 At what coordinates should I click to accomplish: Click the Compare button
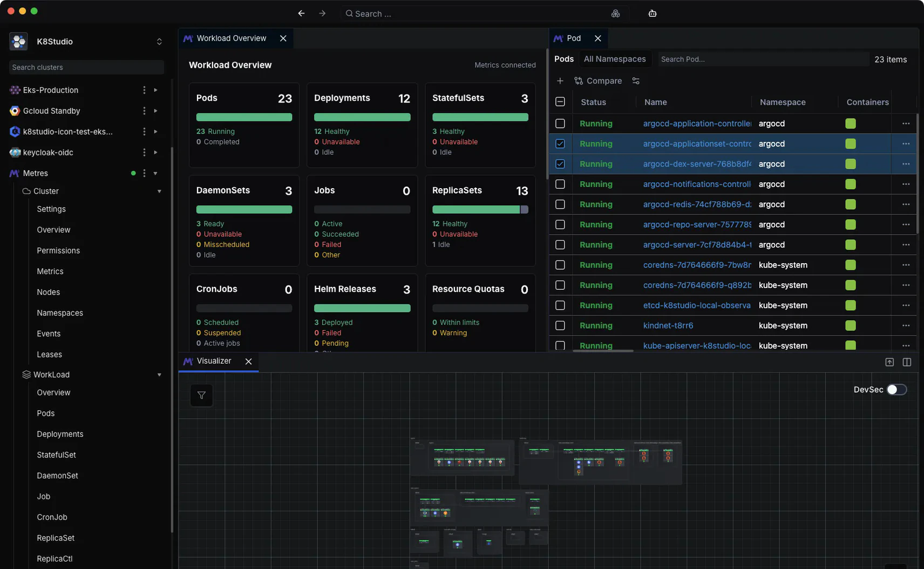pos(598,81)
